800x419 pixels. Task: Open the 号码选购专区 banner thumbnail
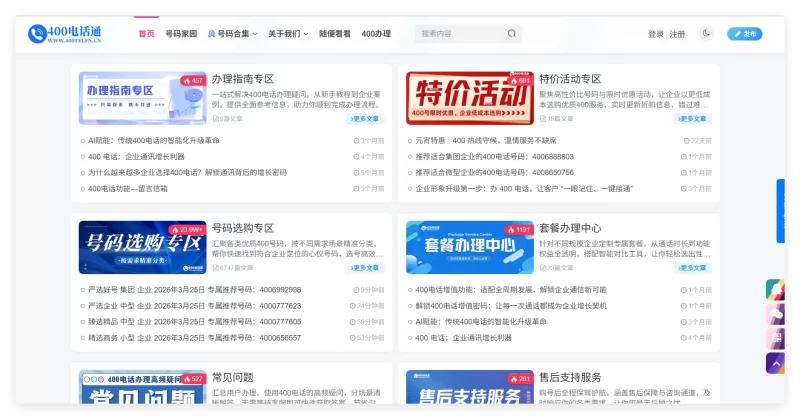pos(142,248)
